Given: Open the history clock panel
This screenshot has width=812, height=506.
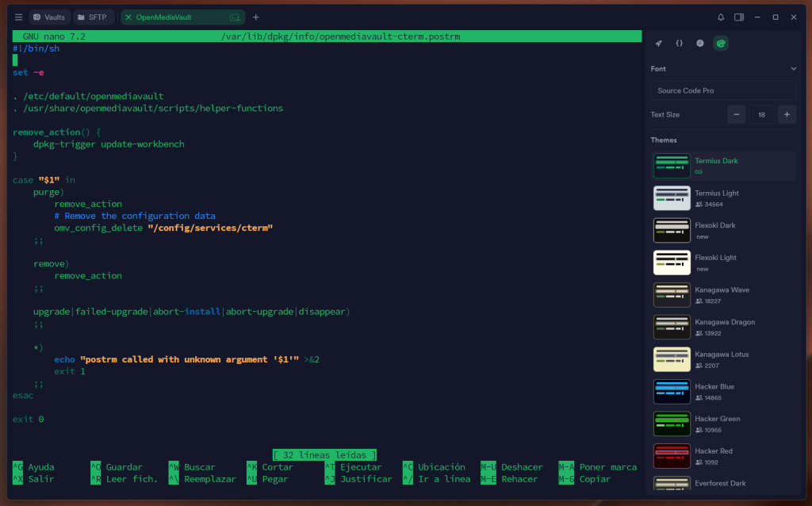Looking at the screenshot, I should point(700,43).
